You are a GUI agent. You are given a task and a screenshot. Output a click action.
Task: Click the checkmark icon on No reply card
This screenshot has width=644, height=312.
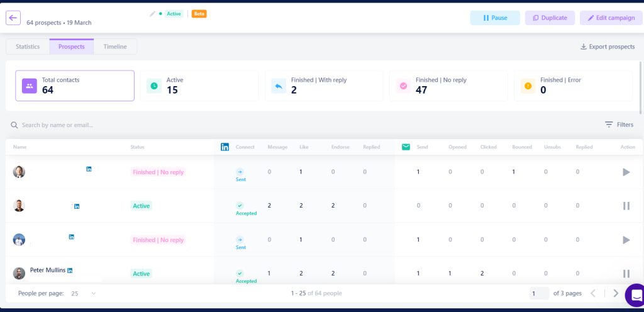point(403,86)
